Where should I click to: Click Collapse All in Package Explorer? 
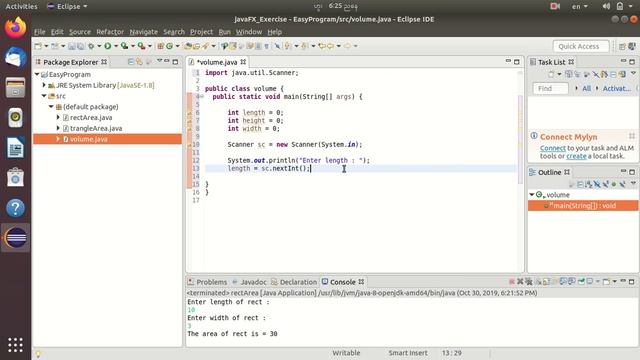pos(131,62)
